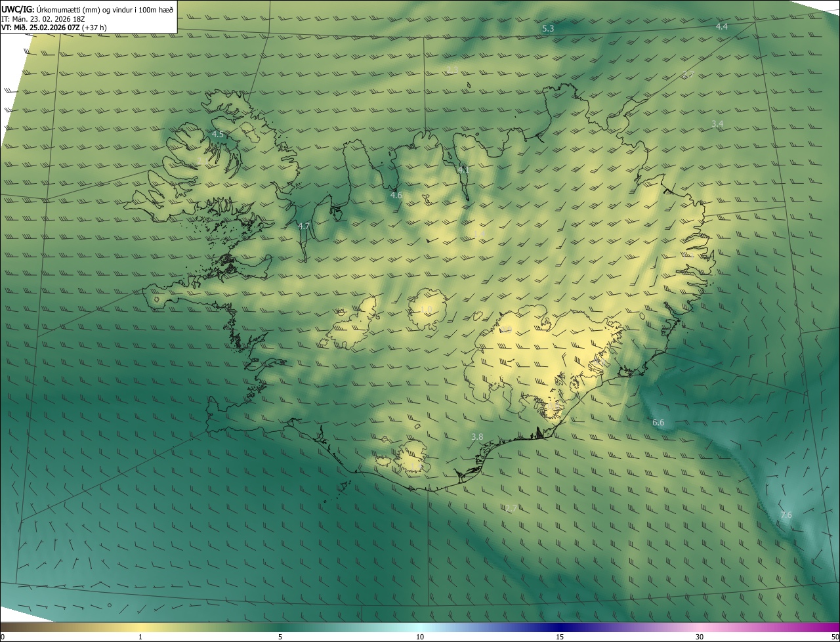Click the map value 3.4

click(x=717, y=124)
